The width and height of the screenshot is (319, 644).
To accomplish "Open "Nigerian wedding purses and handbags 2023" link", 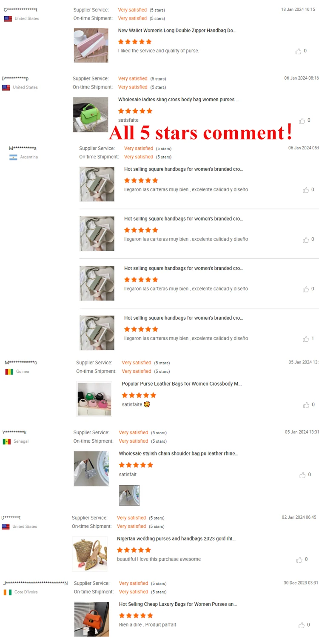I will tap(176, 539).
